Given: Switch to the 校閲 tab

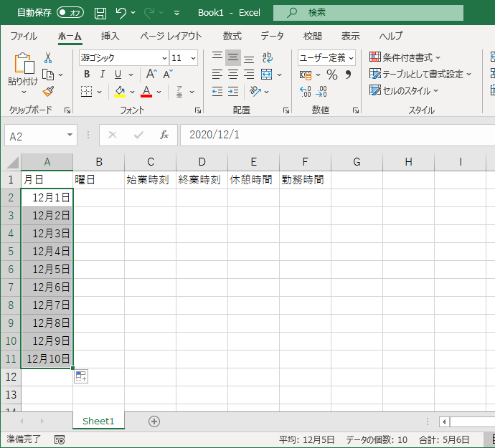Looking at the screenshot, I should click(313, 36).
